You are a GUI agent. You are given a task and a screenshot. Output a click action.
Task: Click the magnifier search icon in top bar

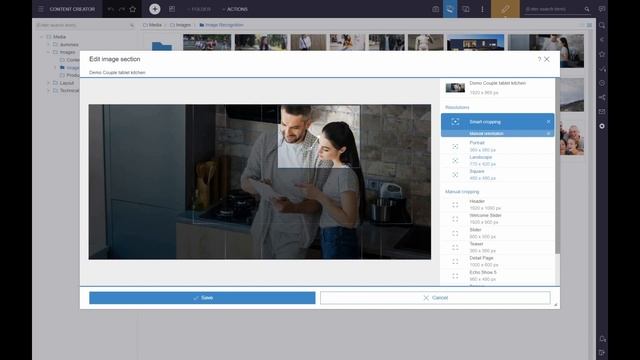pyautogui.click(x=587, y=9)
